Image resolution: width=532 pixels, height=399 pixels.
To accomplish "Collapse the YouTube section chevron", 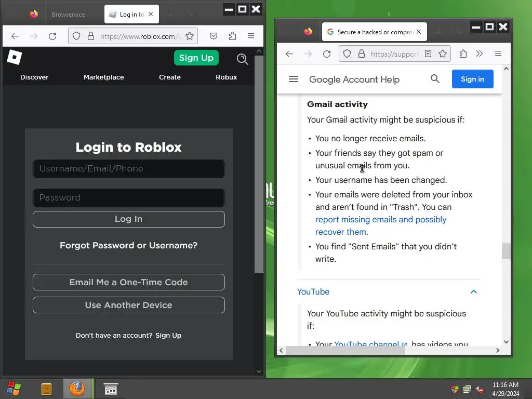I will coord(474,291).
